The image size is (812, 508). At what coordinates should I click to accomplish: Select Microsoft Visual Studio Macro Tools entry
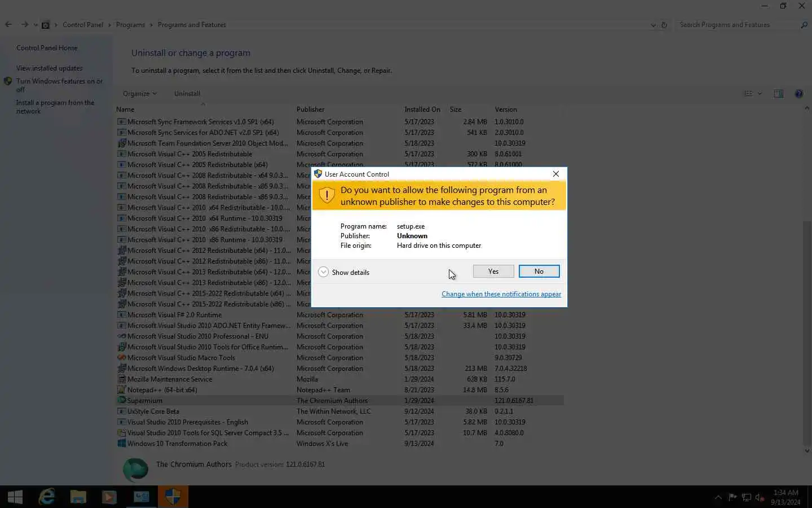click(339, 358)
